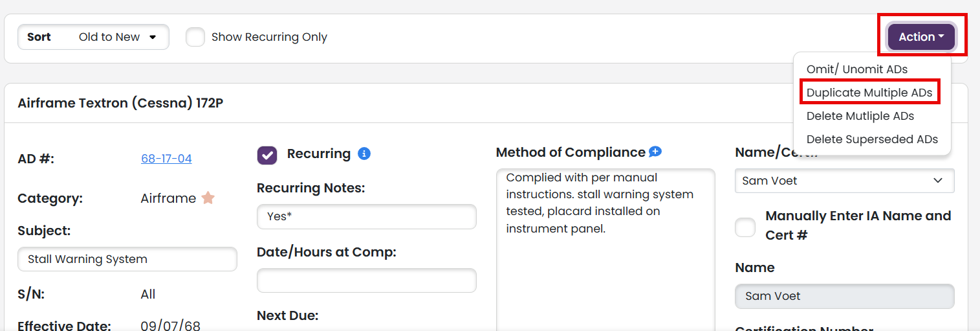The width and height of the screenshot is (980, 331).
Task: Click the Subject field Stall Warning System
Action: point(127,259)
